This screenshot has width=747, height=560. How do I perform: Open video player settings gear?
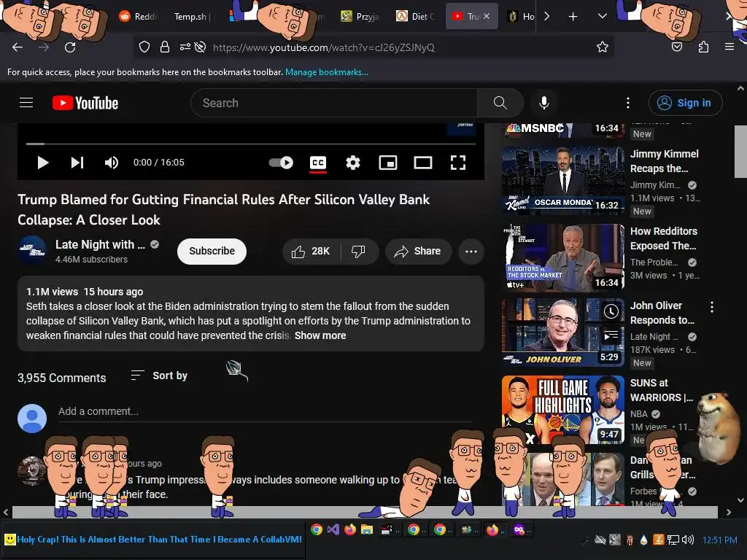pos(353,163)
